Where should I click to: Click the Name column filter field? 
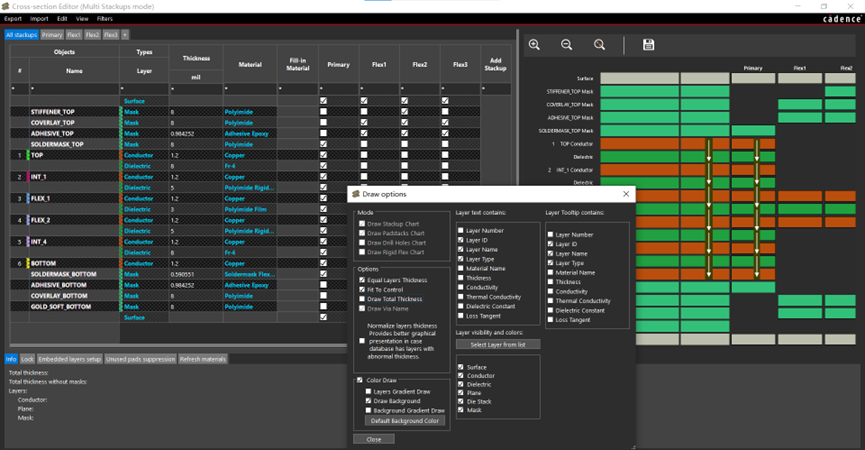pos(75,89)
